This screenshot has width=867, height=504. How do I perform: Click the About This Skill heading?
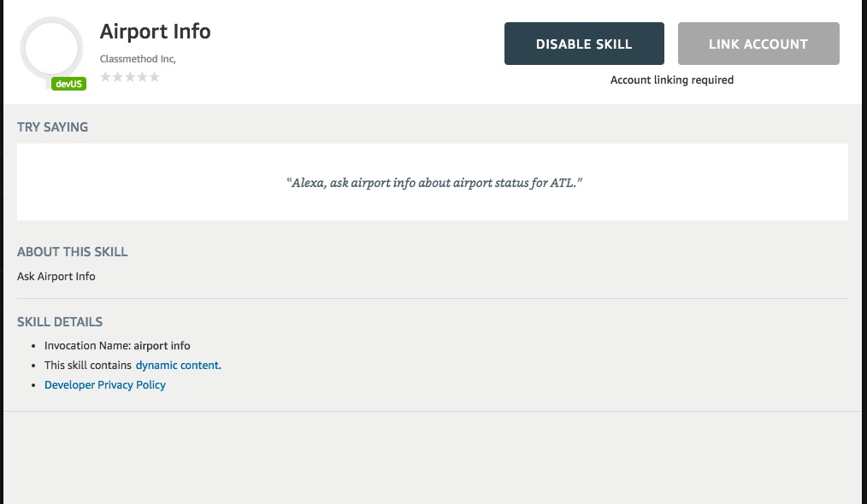(x=73, y=252)
